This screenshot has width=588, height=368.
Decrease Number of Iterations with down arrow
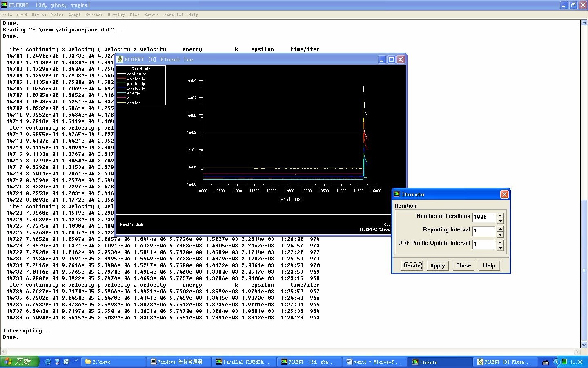coord(500,221)
